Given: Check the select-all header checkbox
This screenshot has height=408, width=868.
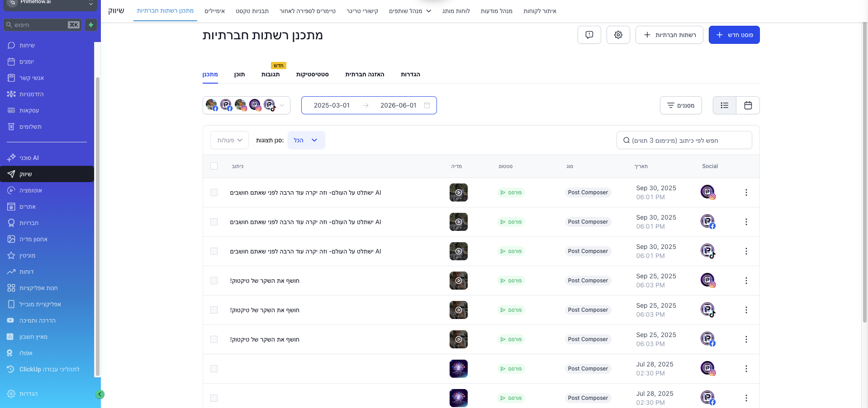Looking at the screenshot, I should point(214,166).
